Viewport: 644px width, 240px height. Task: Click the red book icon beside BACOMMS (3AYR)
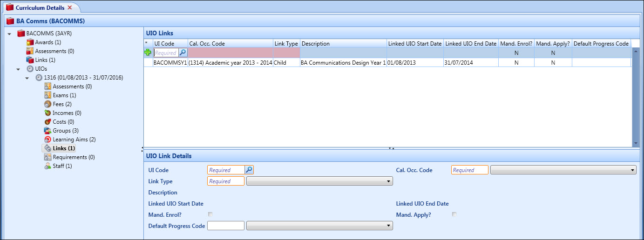(x=20, y=33)
